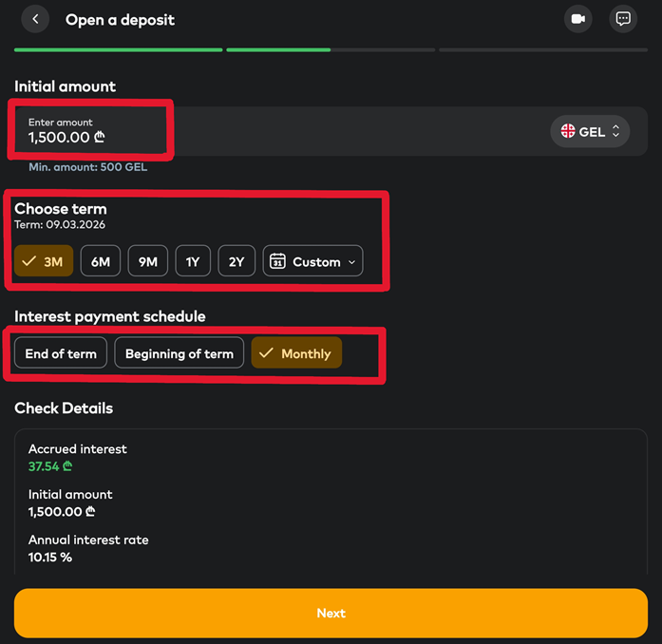
Task: Select Beginning of term interest schedule
Action: [x=180, y=353]
